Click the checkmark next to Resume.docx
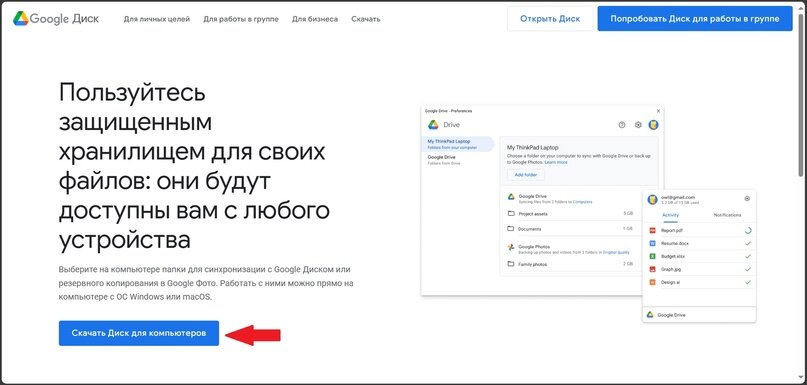This screenshot has width=807, height=385. (748, 243)
